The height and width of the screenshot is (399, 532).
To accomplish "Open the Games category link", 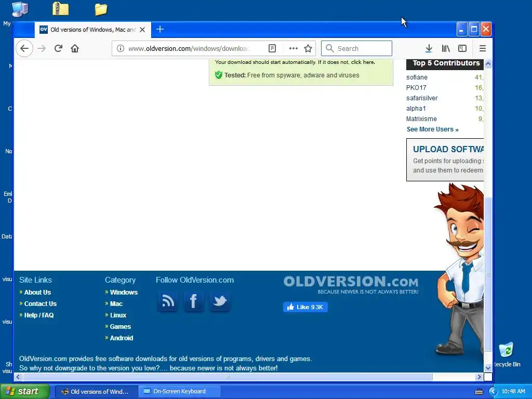I will point(120,327).
